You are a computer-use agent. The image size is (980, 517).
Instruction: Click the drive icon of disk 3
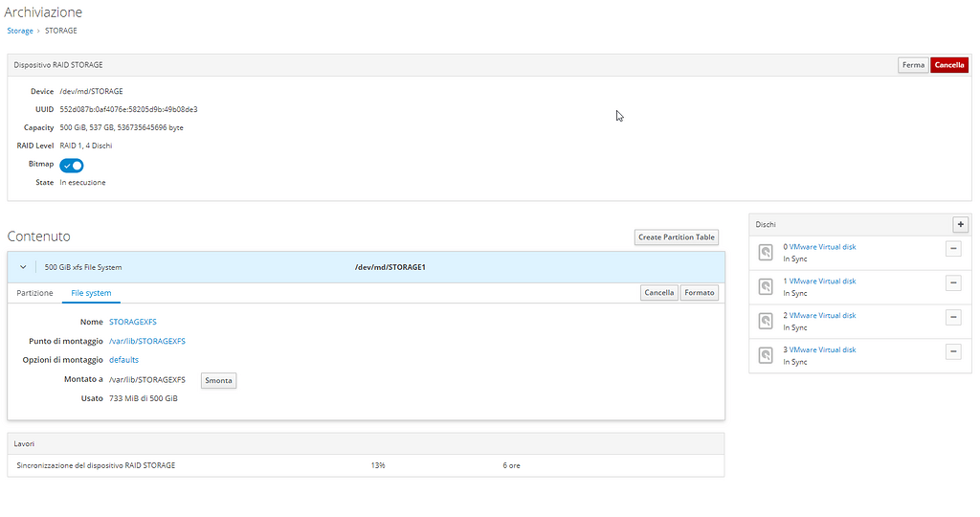tap(766, 356)
